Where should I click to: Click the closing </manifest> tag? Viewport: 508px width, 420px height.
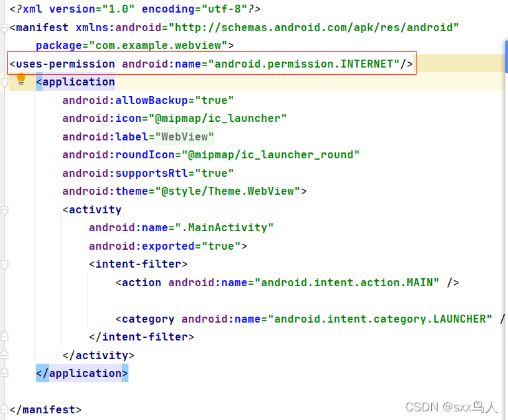click(x=45, y=409)
